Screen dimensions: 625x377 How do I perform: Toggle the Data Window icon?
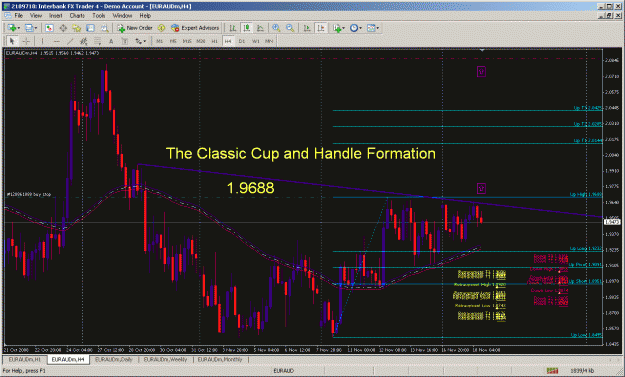63,28
